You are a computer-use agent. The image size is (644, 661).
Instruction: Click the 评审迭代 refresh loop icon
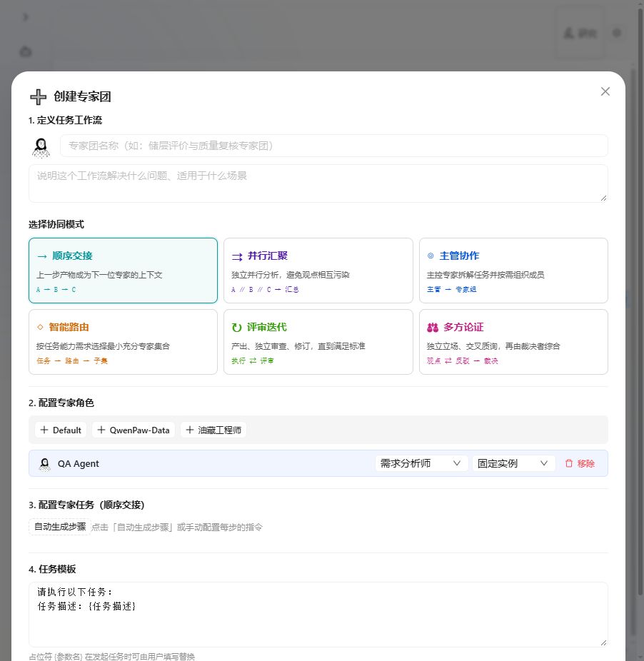click(236, 328)
